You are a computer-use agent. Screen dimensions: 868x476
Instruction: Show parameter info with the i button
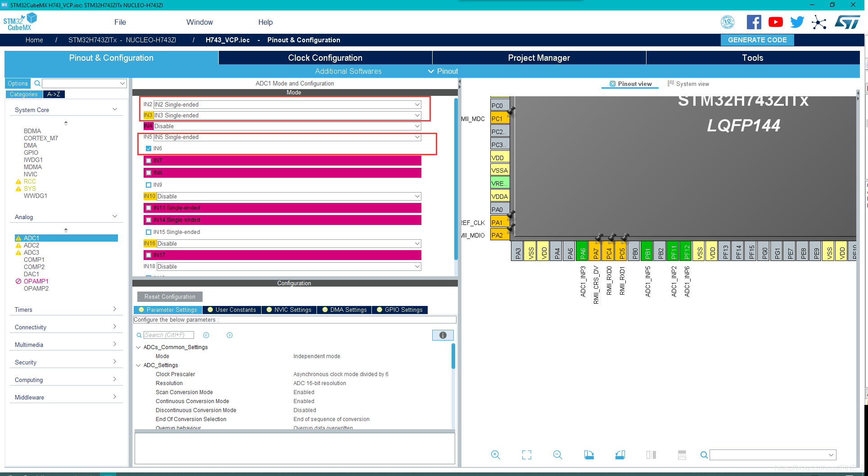point(443,335)
